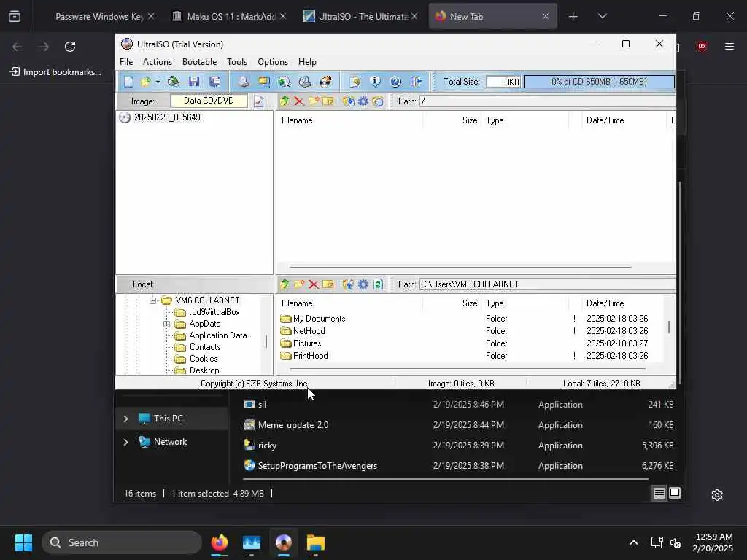Click the Burn CD/DVD Image icon

[325, 82]
